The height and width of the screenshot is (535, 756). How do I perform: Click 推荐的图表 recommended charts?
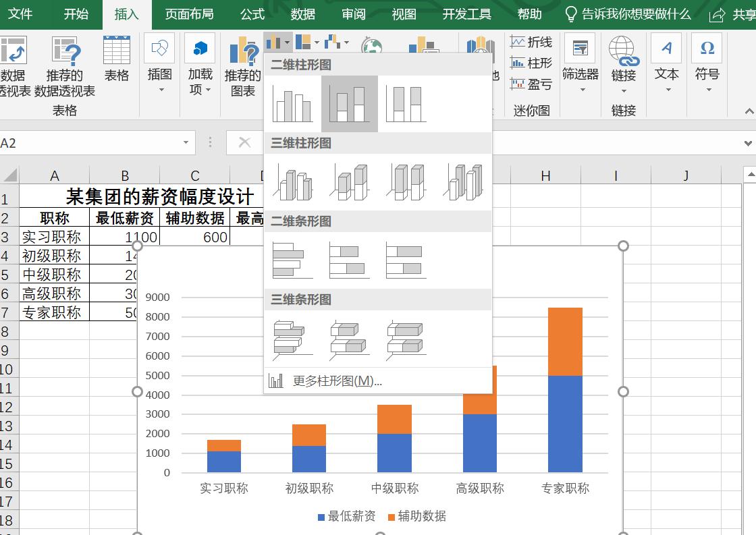click(242, 66)
